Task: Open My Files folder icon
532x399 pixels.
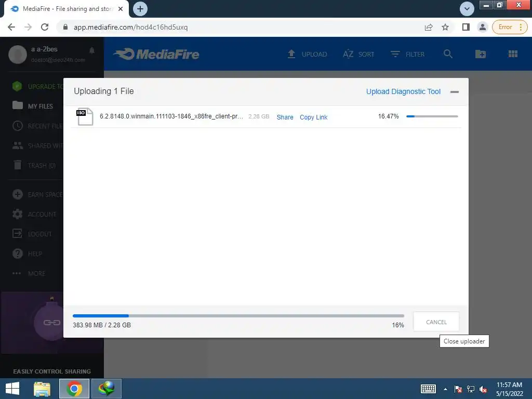Action: (x=18, y=105)
